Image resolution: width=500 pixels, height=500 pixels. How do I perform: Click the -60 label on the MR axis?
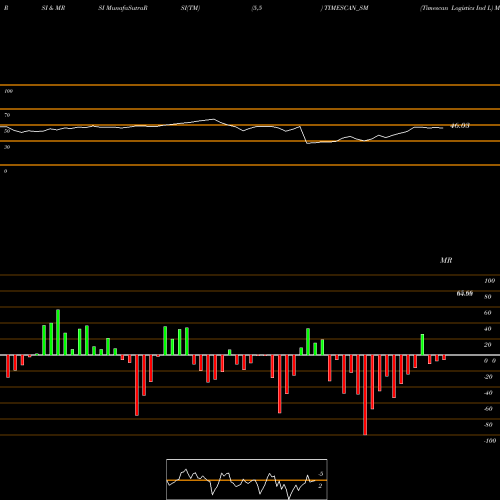click(488, 409)
